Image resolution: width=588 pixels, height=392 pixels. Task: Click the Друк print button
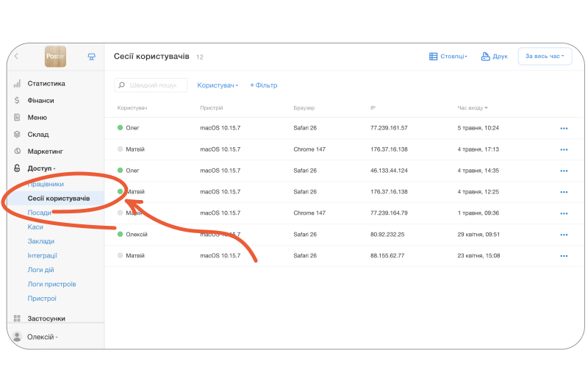click(x=494, y=57)
